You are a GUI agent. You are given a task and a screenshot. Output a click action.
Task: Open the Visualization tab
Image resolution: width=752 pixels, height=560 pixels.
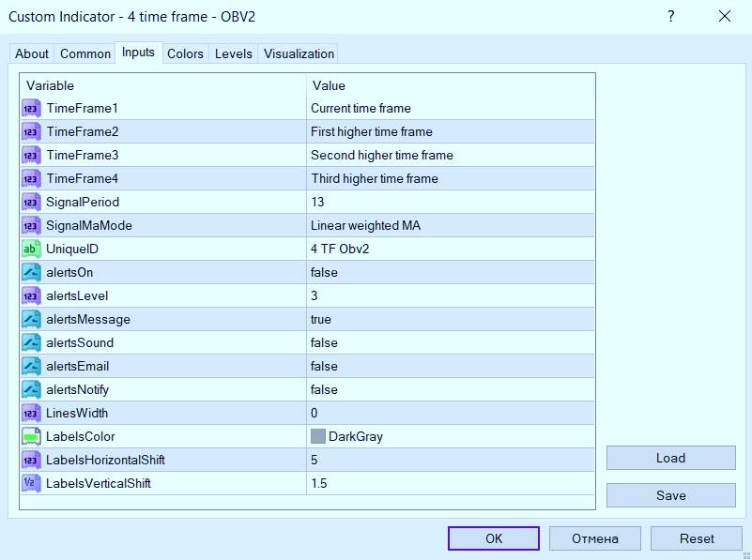pyautogui.click(x=299, y=53)
